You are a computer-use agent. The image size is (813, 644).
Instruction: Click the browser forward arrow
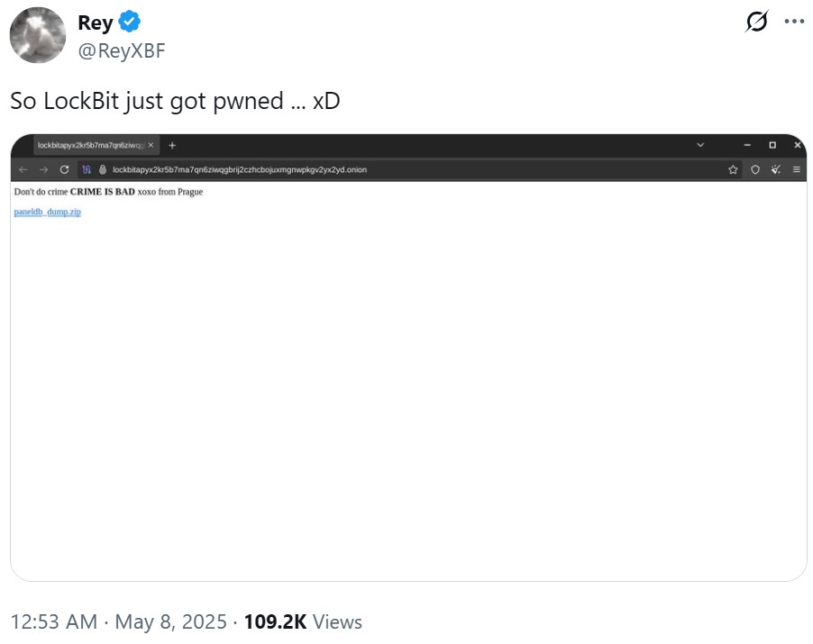43,169
